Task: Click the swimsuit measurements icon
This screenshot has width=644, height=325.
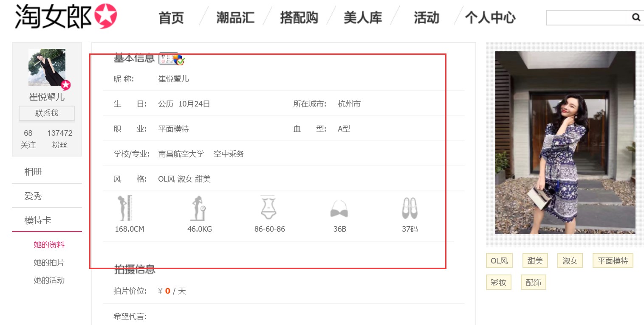Action: [268, 207]
